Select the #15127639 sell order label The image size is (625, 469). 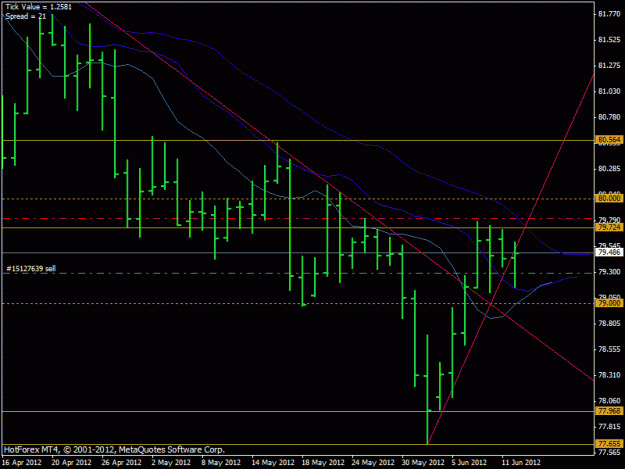(x=31, y=269)
